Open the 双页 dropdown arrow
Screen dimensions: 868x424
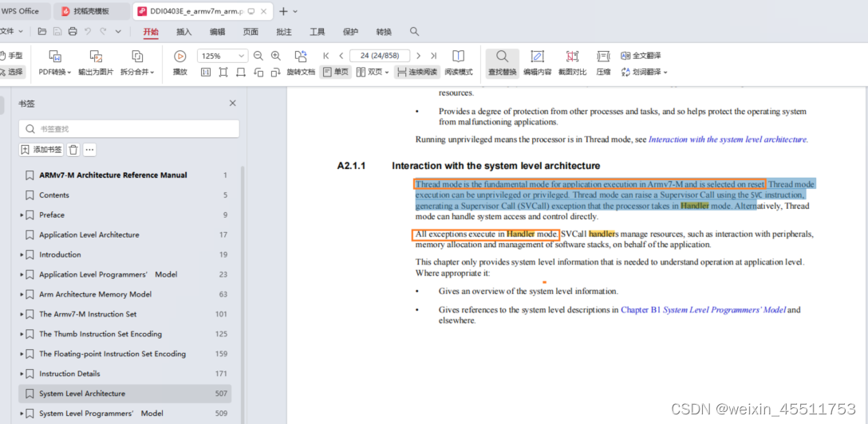(387, 73)
